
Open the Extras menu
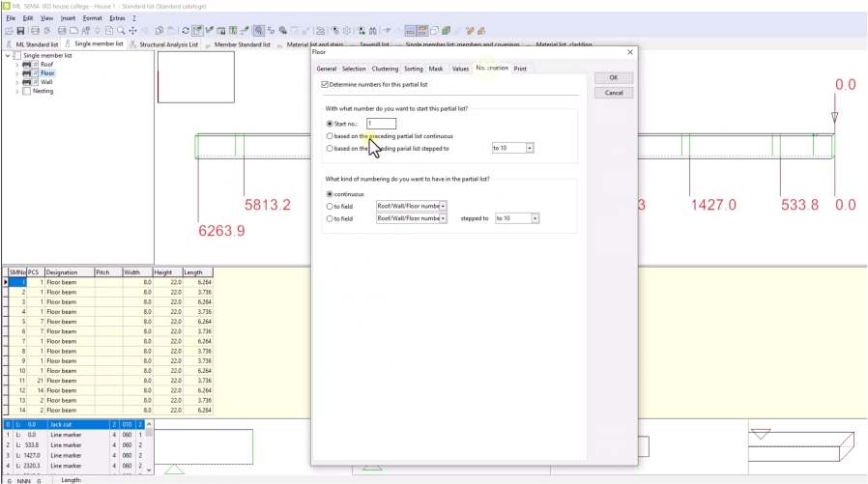tap(117, 18)
